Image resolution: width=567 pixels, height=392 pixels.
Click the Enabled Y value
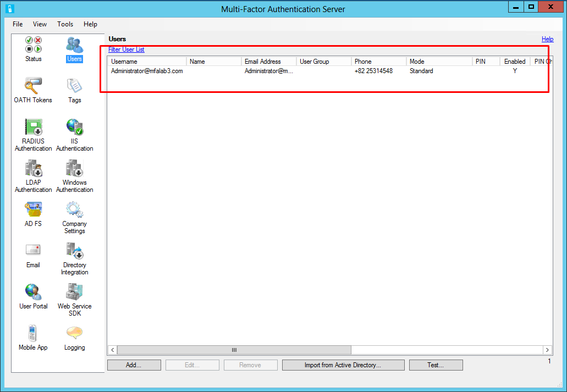pyautogui.click(x=515, y=71)
